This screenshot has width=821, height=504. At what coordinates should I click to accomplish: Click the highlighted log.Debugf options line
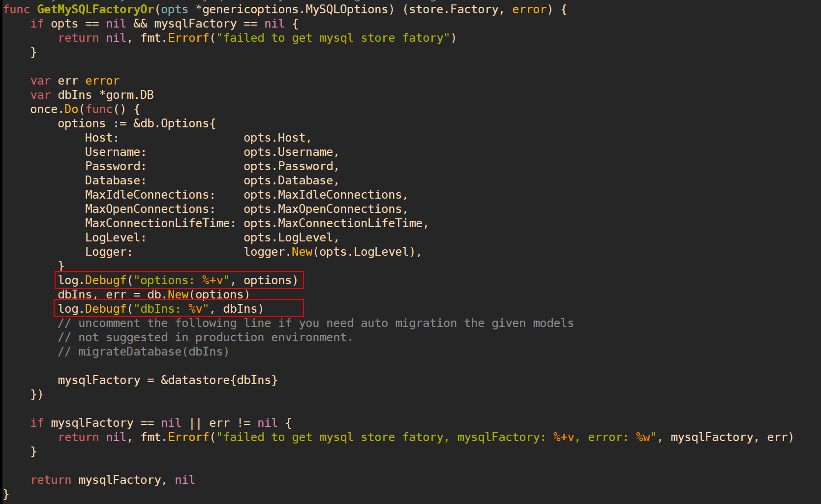tap(178, 280)
